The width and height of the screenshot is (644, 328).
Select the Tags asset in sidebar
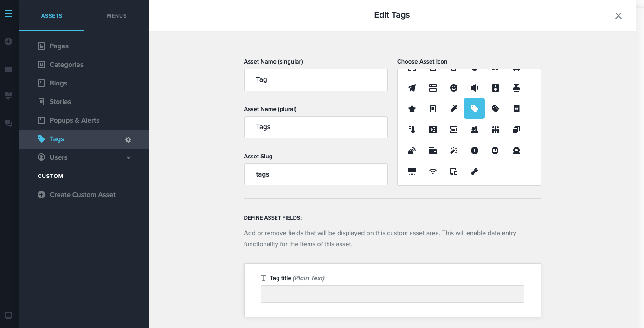pos(84,139)
